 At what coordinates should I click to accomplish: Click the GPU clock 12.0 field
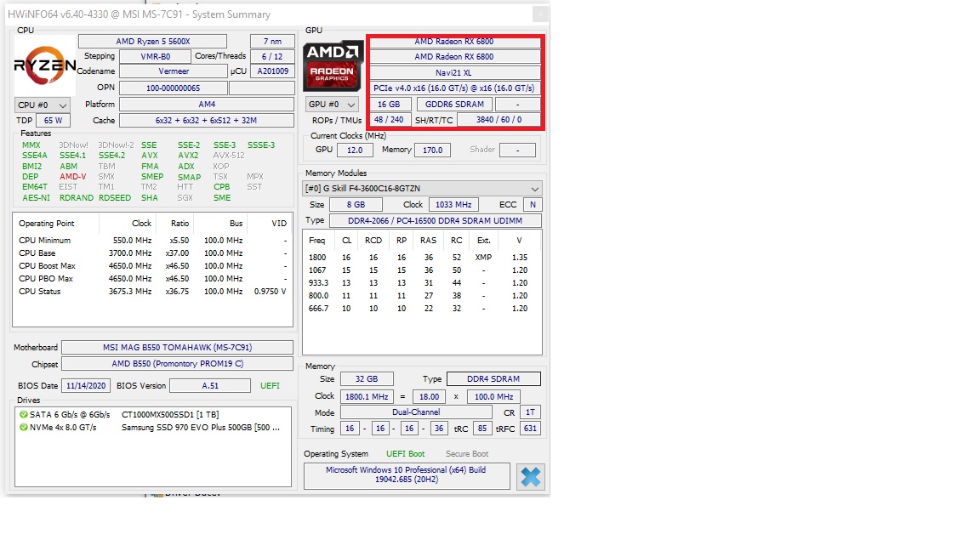click(355, 150)
